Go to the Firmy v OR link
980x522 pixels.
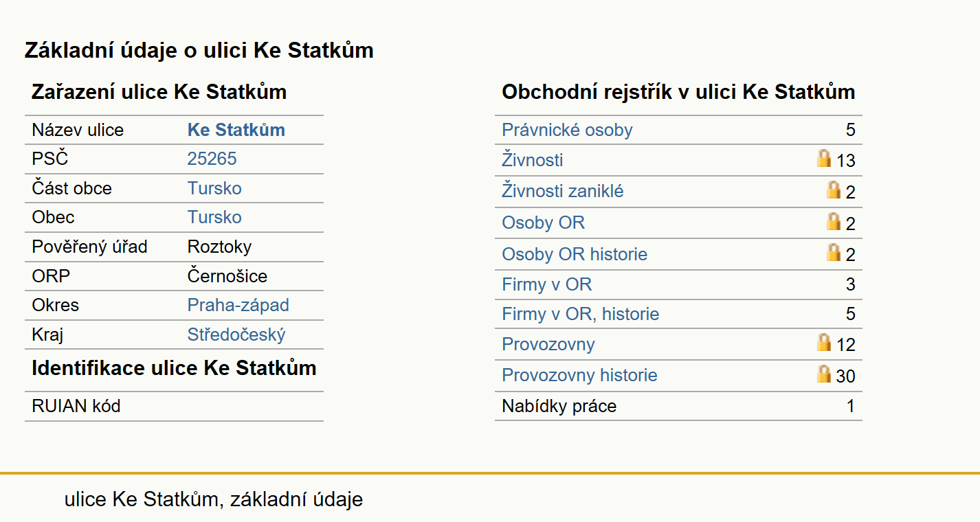pos(547,284)
